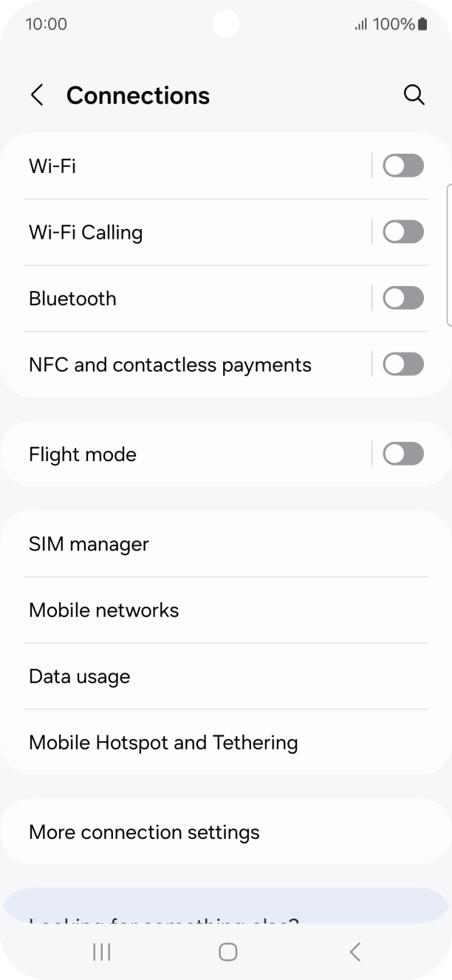Image resolution: width=452 pixels, height=980 pixels.
Task: Open SIM manager settings
Action: [x=89, y=543]
